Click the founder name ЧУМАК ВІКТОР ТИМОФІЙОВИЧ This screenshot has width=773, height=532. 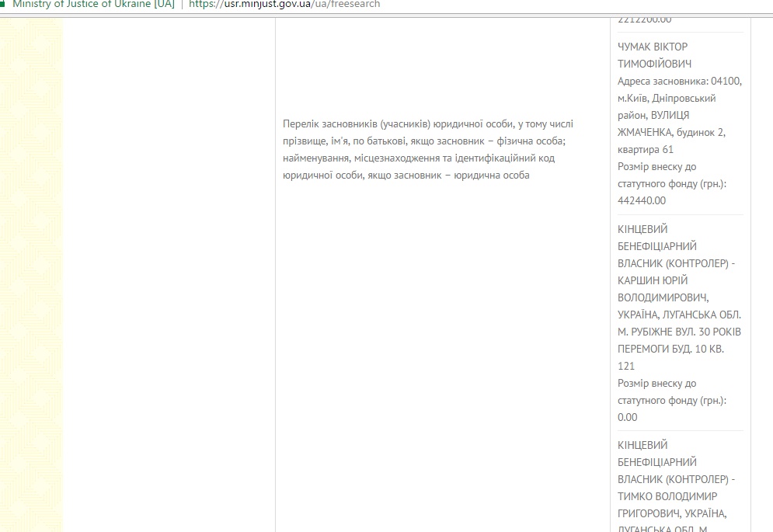[653, 55]
